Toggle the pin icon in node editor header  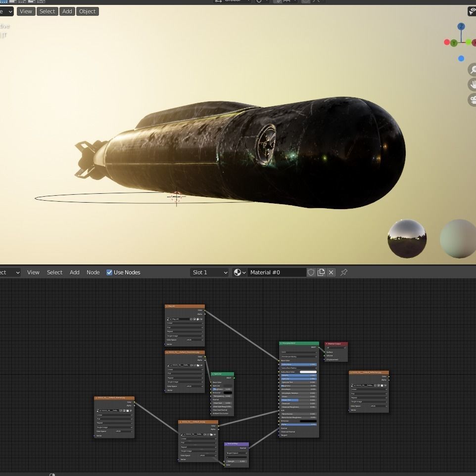[x=344, y=272]
